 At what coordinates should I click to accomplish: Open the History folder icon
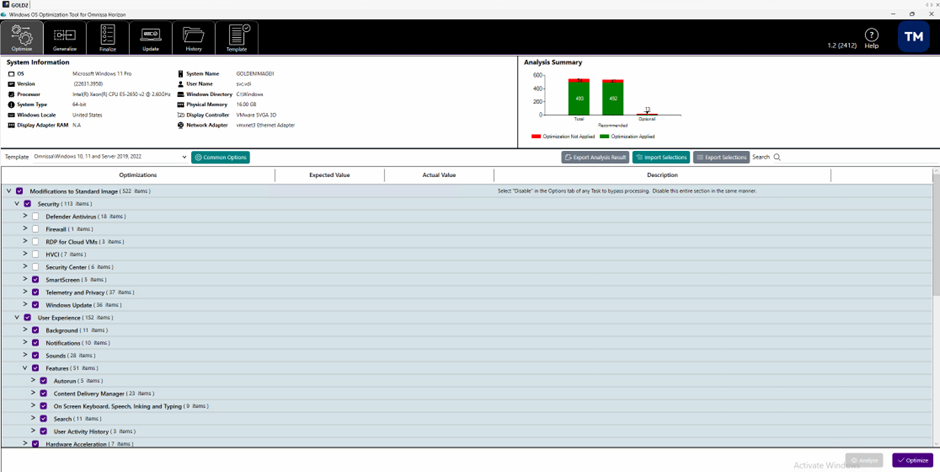(x=193, y=38)
